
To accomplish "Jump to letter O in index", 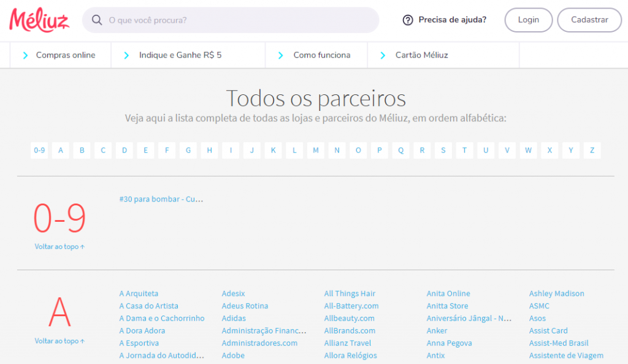I will coord(358,150).
